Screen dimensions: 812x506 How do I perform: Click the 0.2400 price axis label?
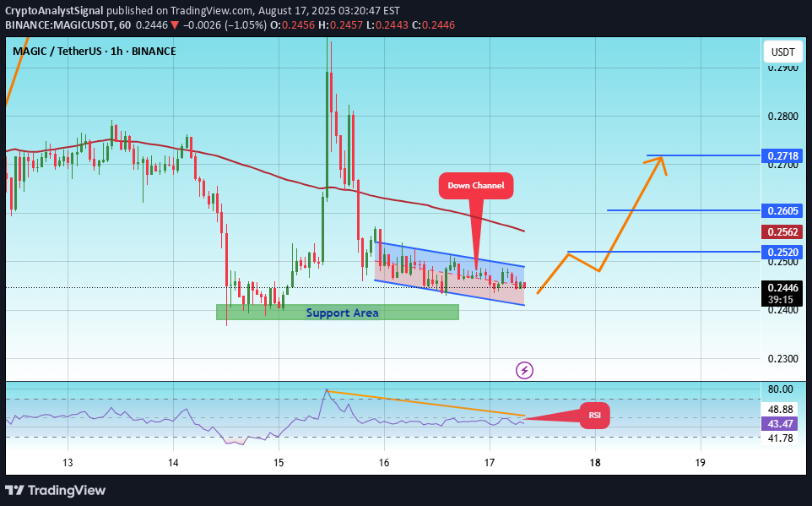pos(783,311)
